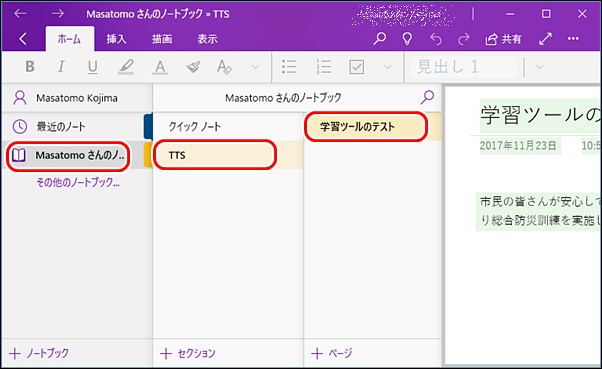Open その他のノートブック... link
The image size is (602, 369).
[x=78, y=182]
